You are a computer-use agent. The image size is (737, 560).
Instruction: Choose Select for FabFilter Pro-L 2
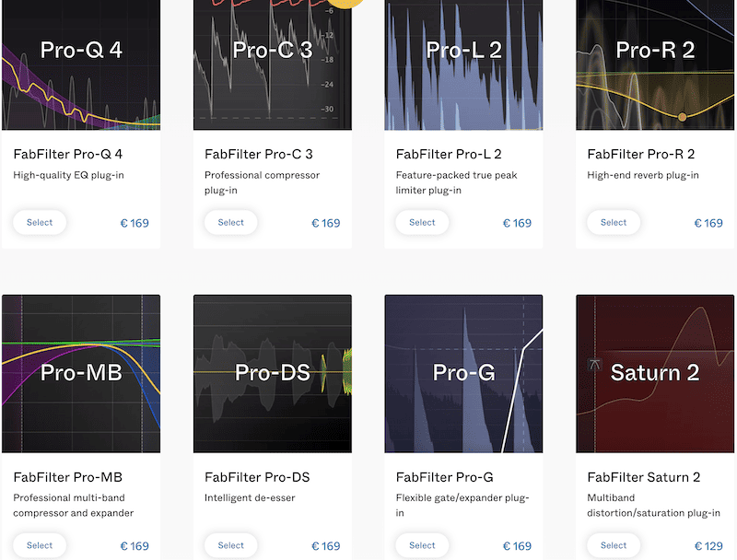tap(422, 222)
